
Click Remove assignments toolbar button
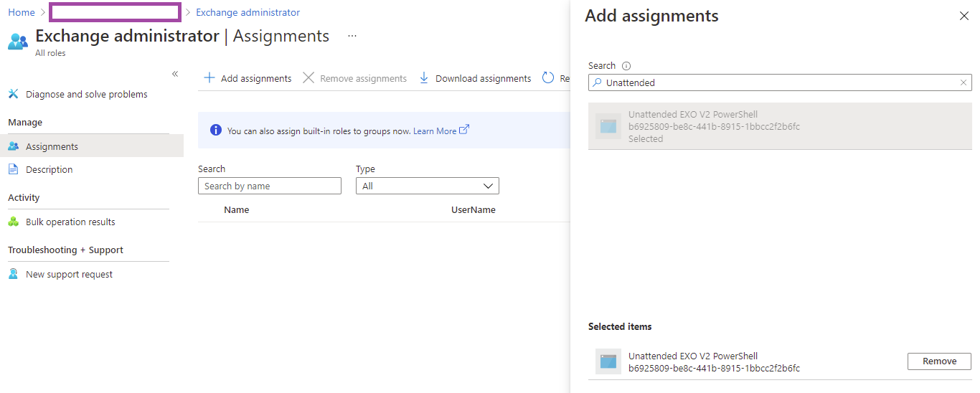(x=354, y=78)
